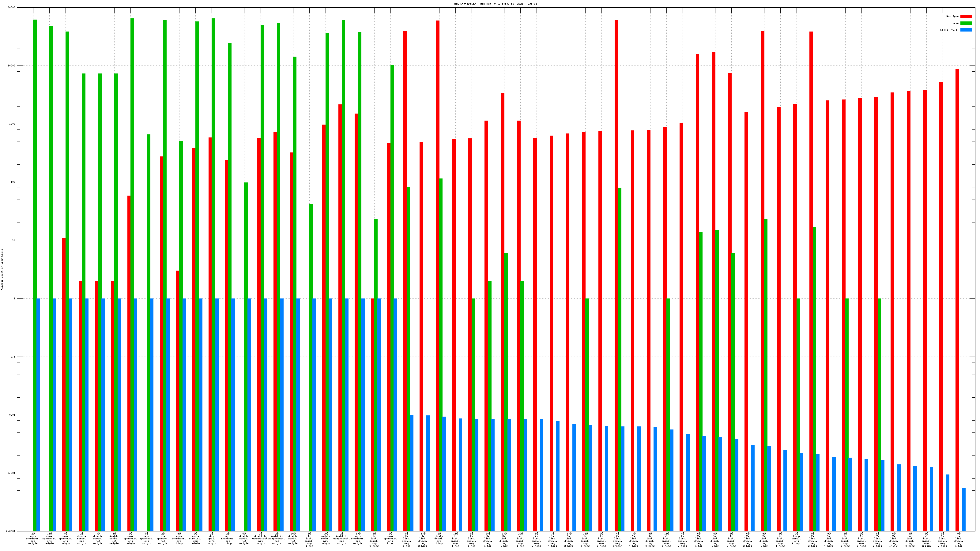The image size is (980, 551).
Task: Select the bl.spamcop.net origin axis label
Action: [x=163, y=538]
